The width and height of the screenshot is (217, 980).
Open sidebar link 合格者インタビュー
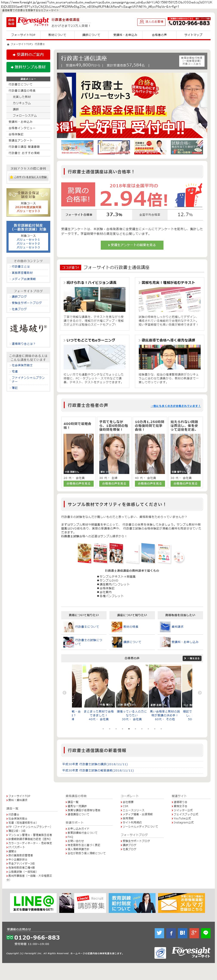(22, 128)
